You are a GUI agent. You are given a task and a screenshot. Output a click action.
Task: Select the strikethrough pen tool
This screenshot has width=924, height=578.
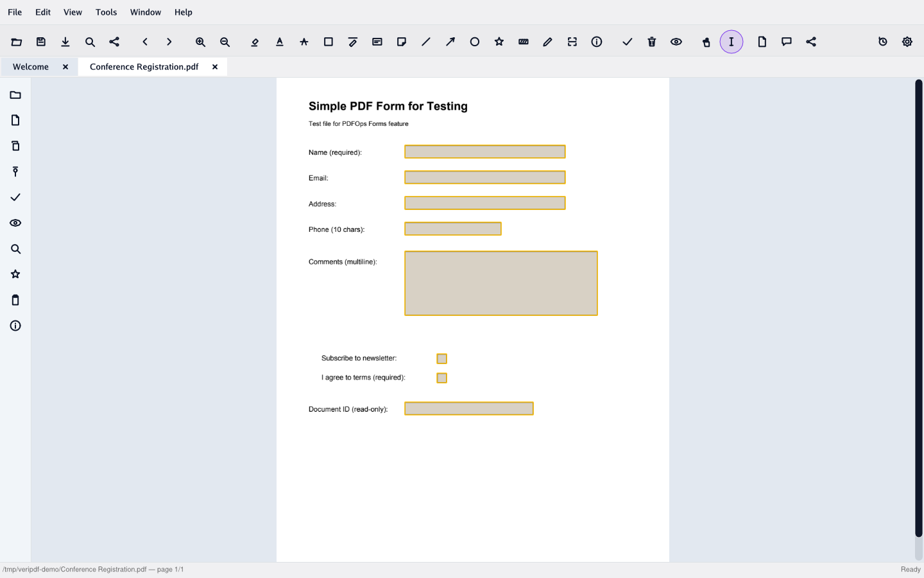point(353,42)
